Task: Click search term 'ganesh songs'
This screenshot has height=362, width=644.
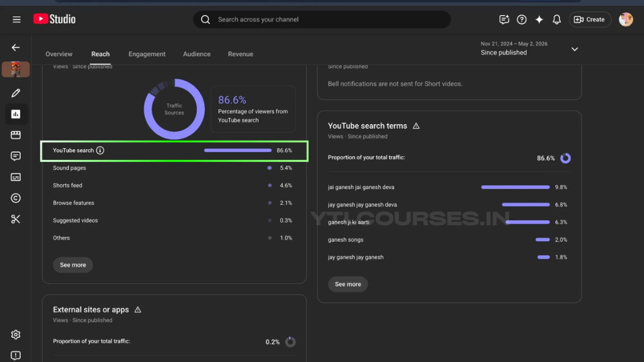Action: tap(346, 240)
